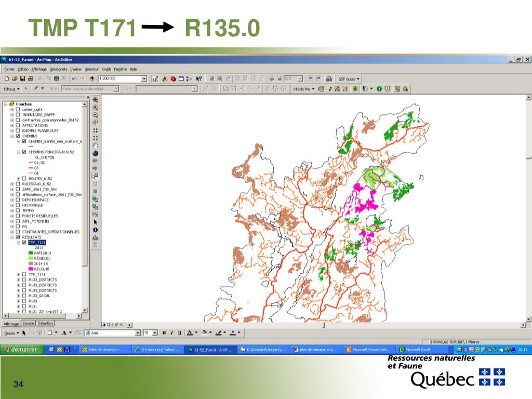
Task: Hide the highlighted TMP_T171 layer
Action: (x=24, y=242)
